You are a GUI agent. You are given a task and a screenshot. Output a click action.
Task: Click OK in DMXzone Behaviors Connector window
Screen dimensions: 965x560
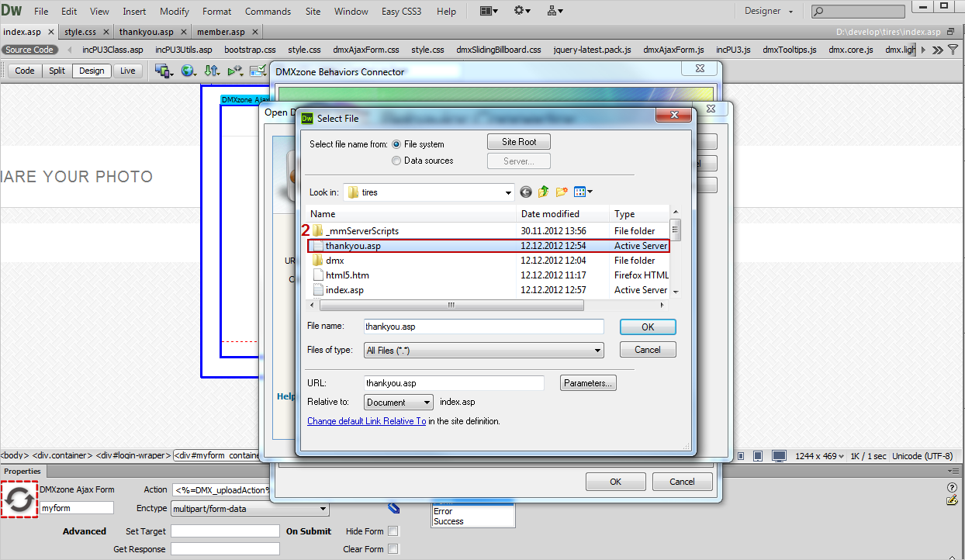(x=615, y=482)
